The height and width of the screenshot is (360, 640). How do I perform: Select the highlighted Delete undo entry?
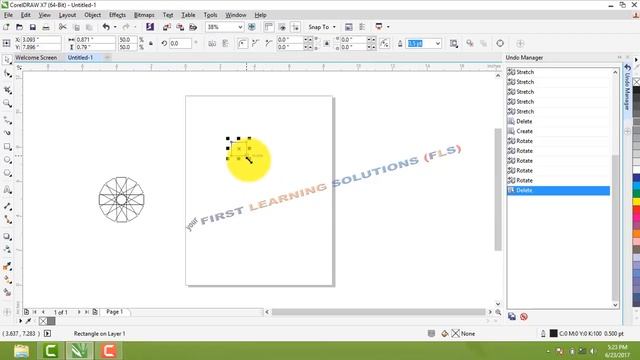tap(558, 190)
